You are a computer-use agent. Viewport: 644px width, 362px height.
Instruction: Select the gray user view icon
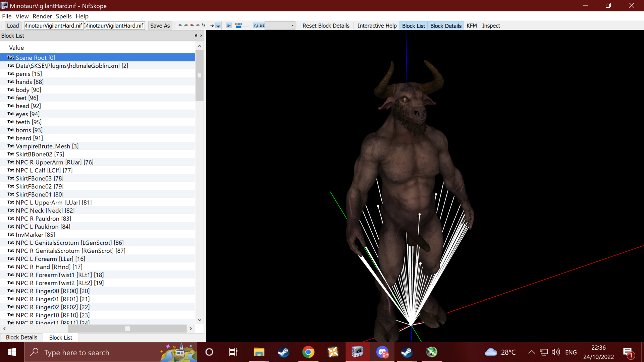pos(198,25)
